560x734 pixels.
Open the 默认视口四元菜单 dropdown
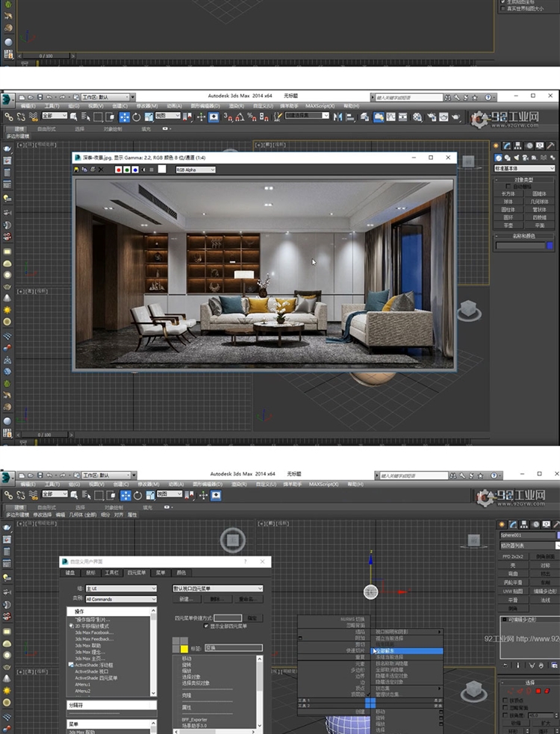pos(218,588)
